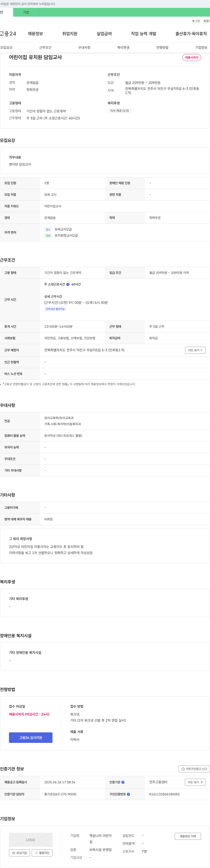
Task: Click the 채용시까지 badge
Action: point(192,58)
